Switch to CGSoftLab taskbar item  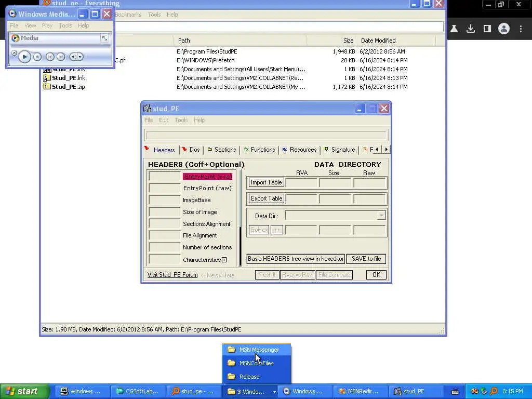[x=138, y=392]
